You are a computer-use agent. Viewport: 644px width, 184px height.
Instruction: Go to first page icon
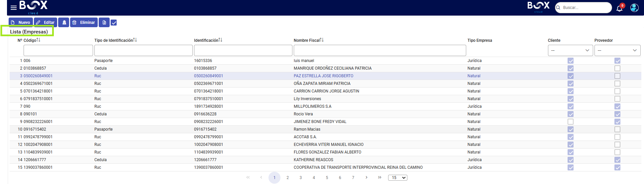248,177
